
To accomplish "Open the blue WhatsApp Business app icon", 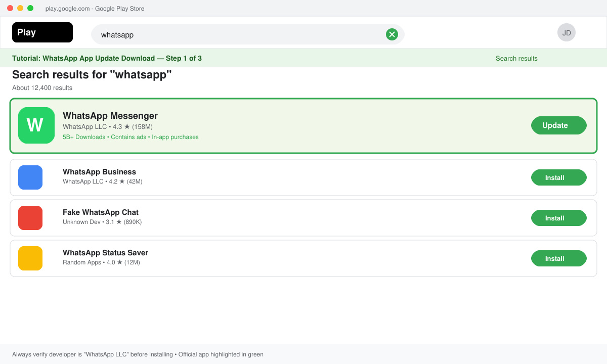I will [30, 177].
